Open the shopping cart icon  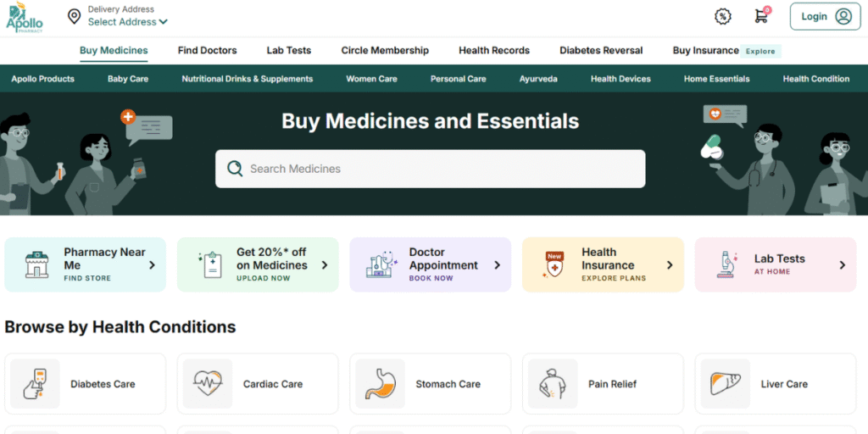tap(762, 15)
